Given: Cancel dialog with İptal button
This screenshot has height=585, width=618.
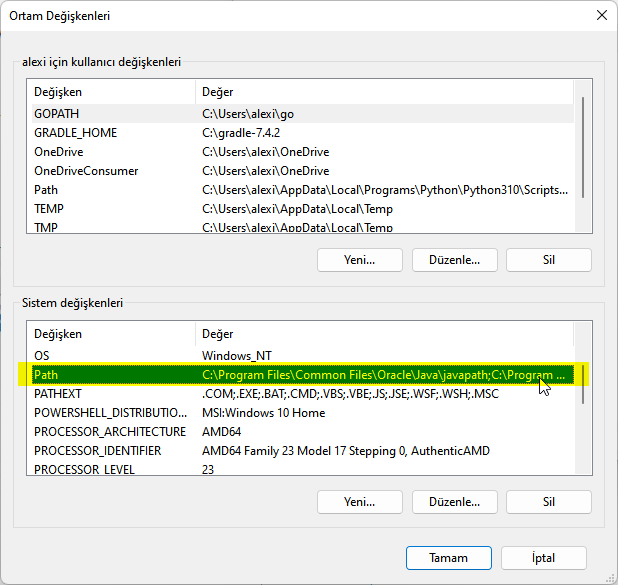Looking at the screenshot, I should [544, 557].
